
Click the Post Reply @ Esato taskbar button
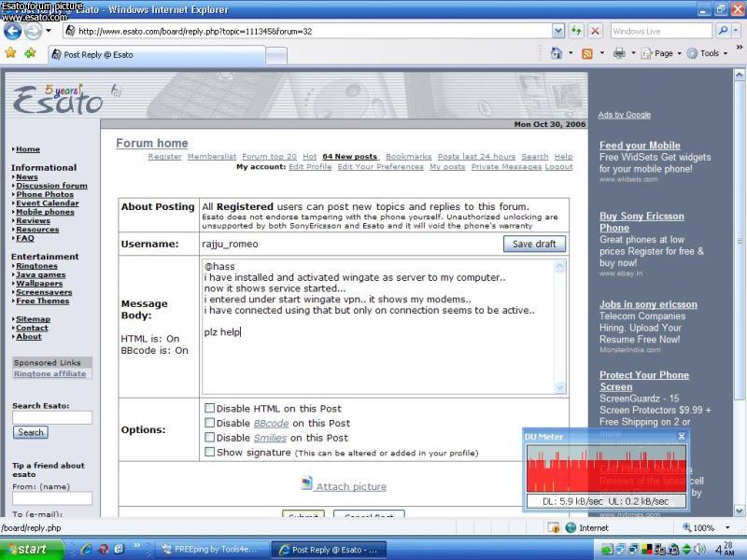tap(329, 550)
